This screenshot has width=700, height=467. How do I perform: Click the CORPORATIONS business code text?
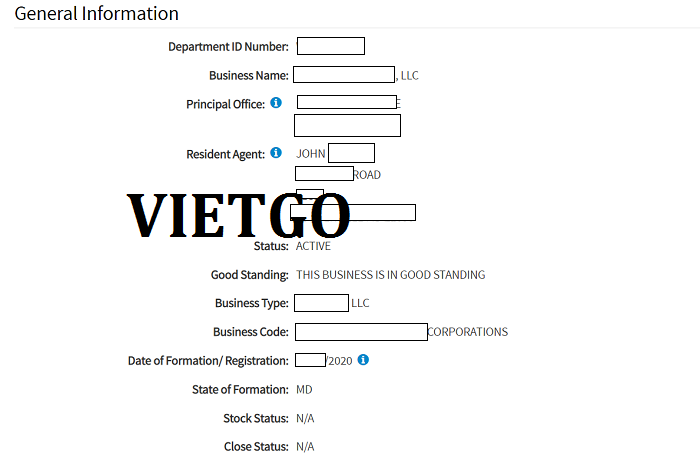(x=467, y=332)
